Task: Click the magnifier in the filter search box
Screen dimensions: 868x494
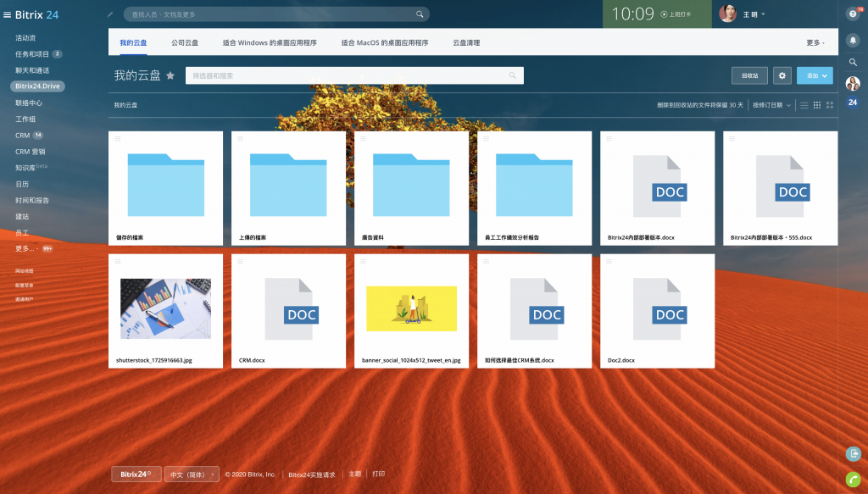Action: [512, 75]
